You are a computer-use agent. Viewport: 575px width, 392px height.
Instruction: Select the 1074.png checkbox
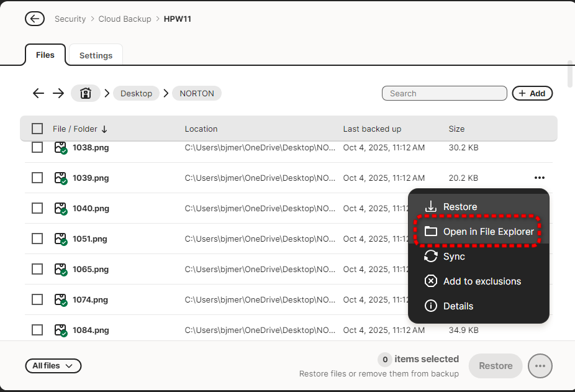click(x=37, y=299)
